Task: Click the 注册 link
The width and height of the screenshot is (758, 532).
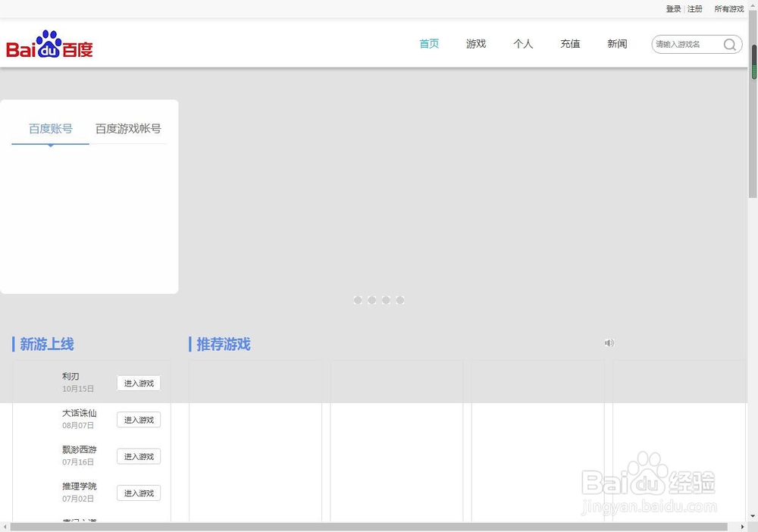Action: (x=695, y=8)
